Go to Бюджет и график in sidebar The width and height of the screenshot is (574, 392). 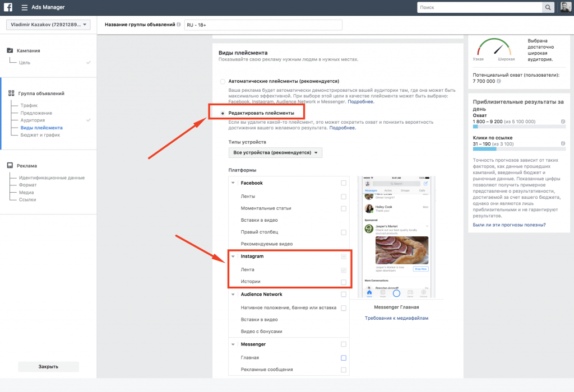[40, 135]
